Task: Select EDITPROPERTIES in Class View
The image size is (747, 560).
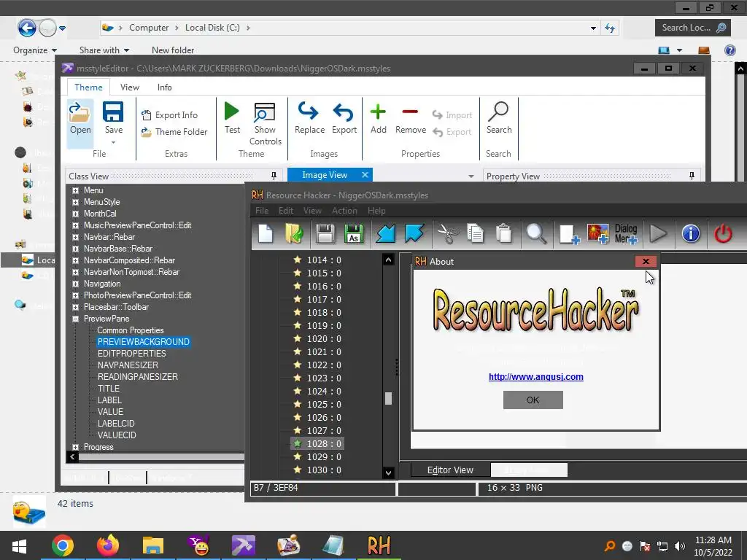Action: 131,354
